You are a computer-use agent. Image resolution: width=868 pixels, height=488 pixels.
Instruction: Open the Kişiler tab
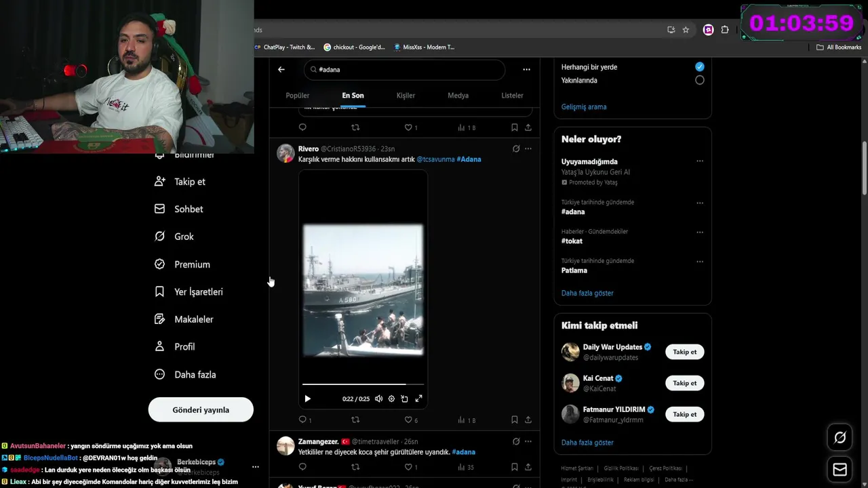click(x=406, y=96)
